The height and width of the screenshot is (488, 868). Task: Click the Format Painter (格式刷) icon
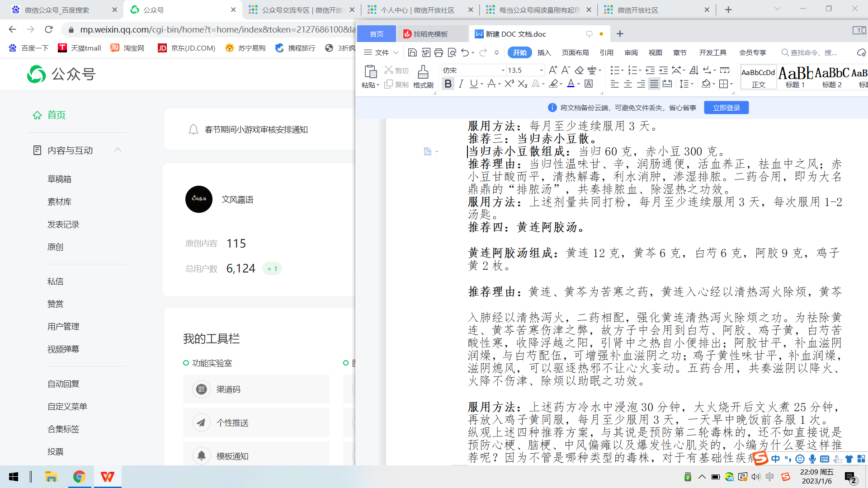pyautogui.click(x=423, y=72)
